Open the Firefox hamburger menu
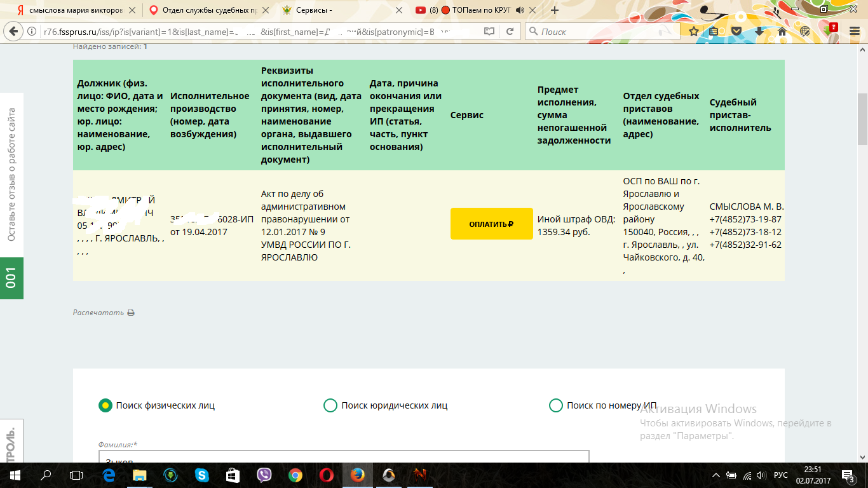The width and height of the screenshot is (868, 488). [x=855, y=31]
